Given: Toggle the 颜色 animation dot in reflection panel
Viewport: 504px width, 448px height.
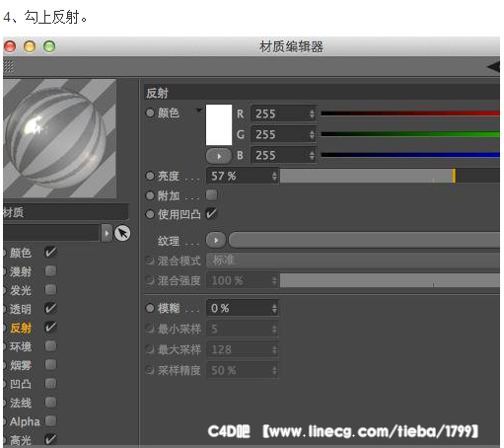Looking at the screenshot, I should [x=150, y=112].
